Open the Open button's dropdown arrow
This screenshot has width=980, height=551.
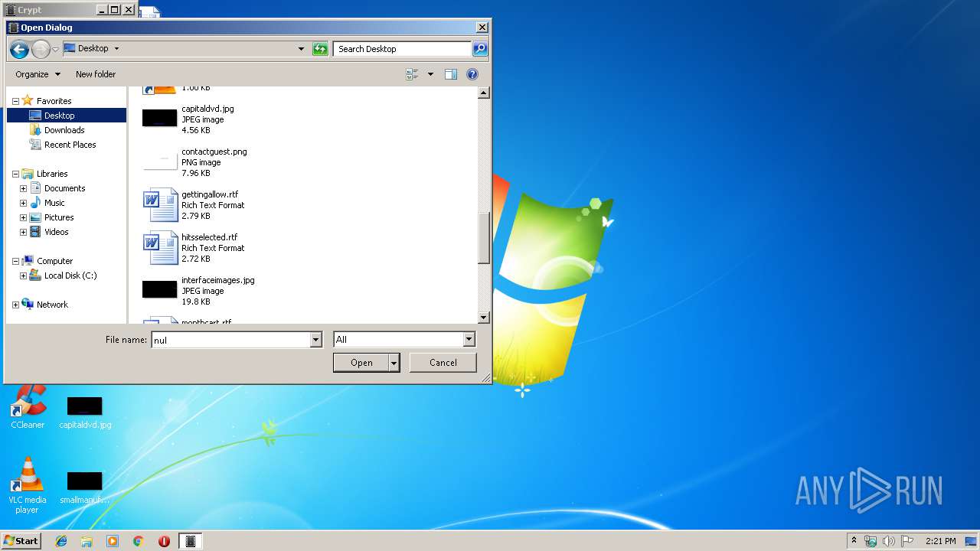(394, 363)
